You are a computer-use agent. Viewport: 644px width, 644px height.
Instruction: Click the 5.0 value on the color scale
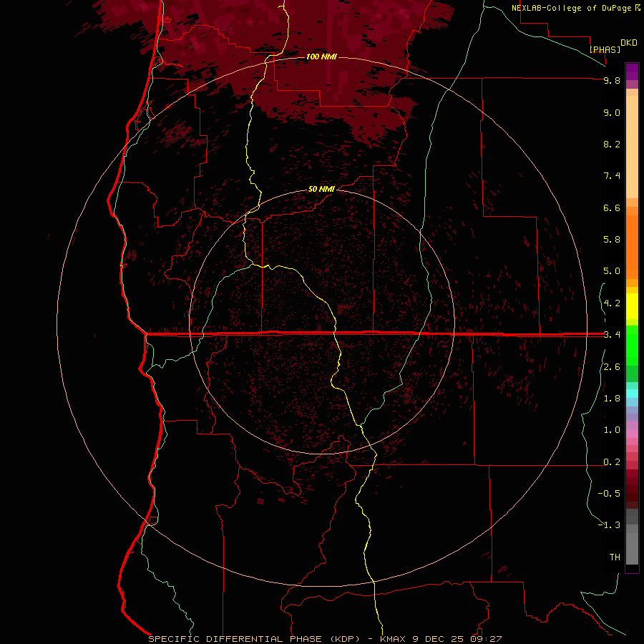click(612, 271)
